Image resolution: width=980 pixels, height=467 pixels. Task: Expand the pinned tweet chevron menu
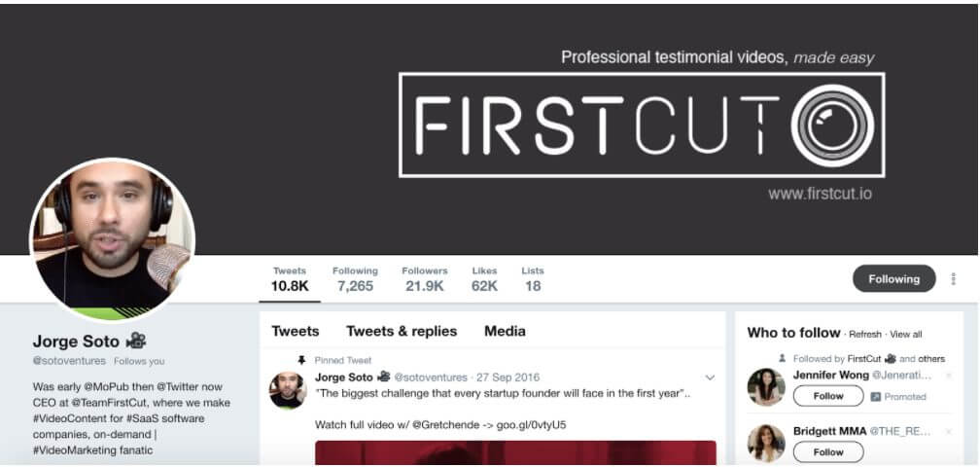click(x=710, y=377)
